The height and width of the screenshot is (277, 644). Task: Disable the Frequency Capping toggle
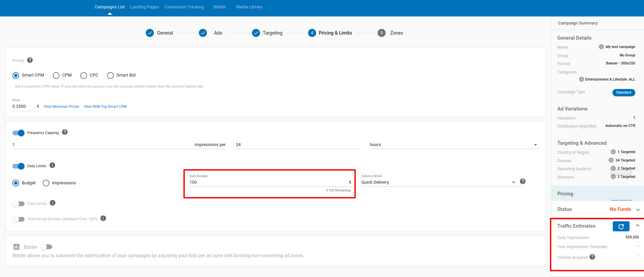coord(18,133)
